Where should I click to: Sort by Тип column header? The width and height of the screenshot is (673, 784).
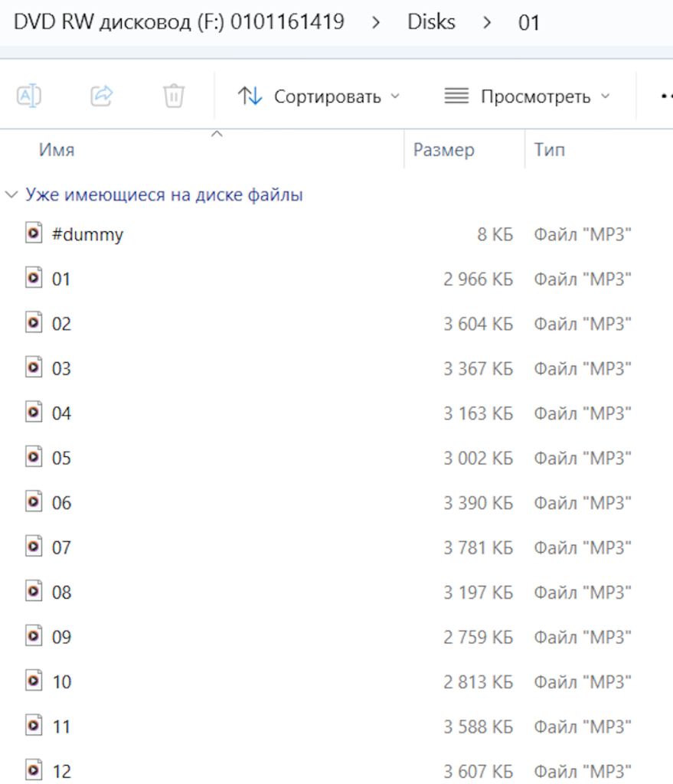point(550,150)
